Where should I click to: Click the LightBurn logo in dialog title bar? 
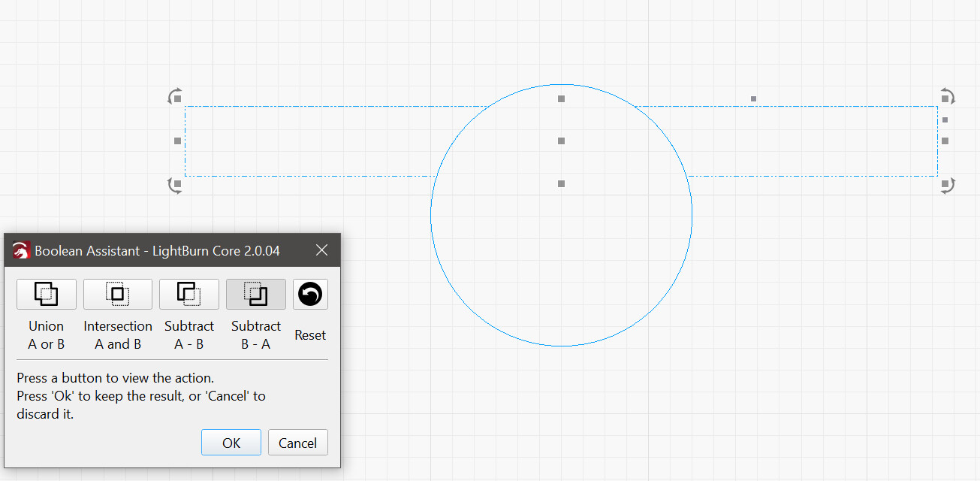point(22,251)
